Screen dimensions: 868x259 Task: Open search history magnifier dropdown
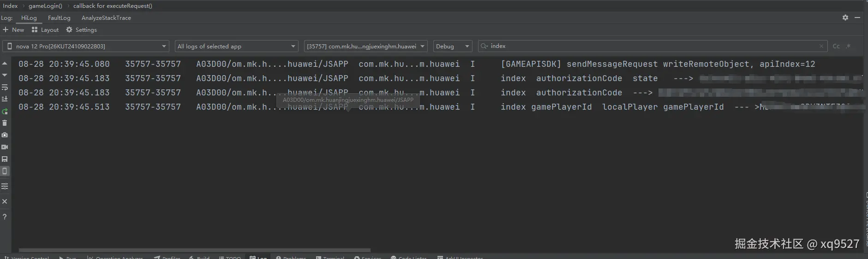click(484, 46)
